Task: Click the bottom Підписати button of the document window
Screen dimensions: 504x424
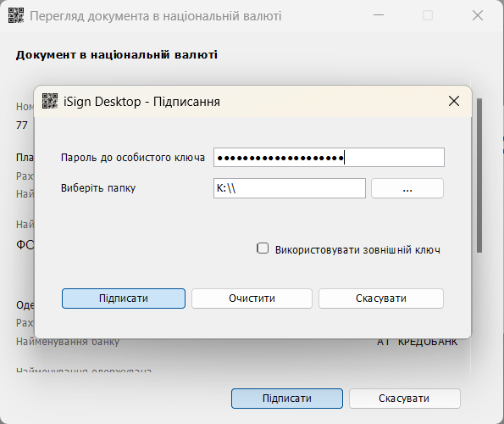Action: [287, 399]
